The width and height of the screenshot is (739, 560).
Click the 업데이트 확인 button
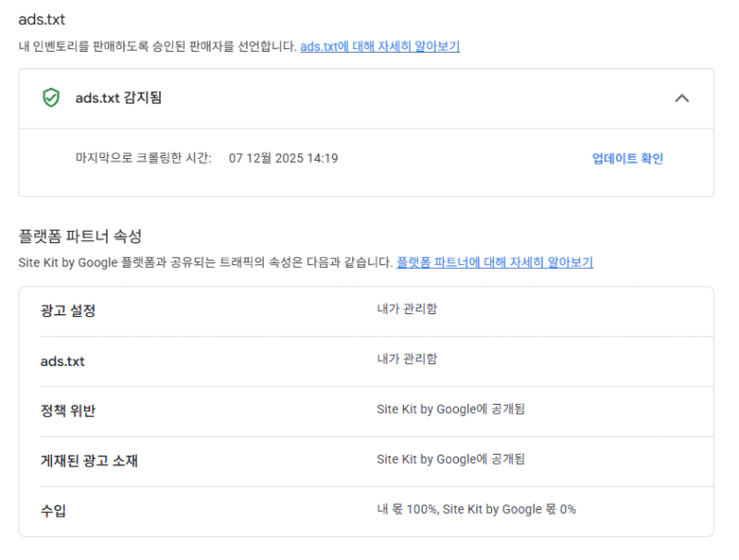(627, 158)
